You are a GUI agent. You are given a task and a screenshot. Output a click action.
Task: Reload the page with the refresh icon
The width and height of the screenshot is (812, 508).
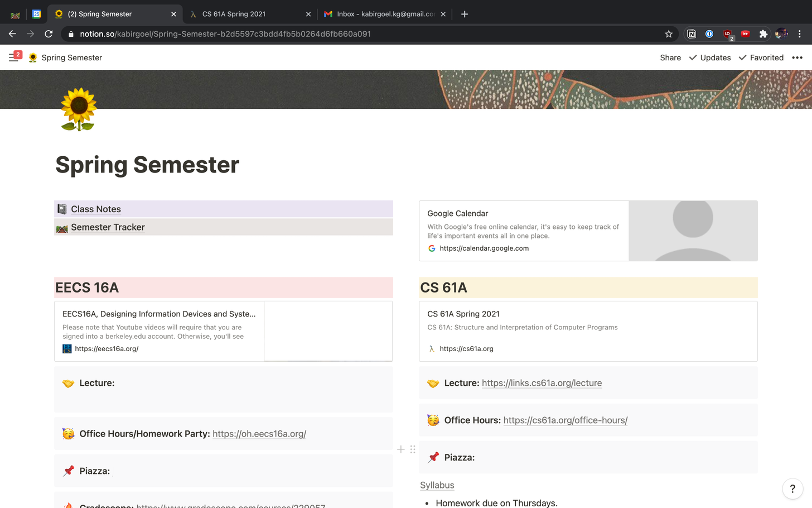[x=49, y=33]
